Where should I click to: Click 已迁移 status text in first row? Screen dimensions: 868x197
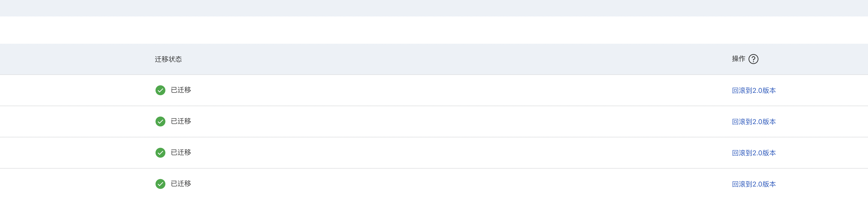pos(181,90)
